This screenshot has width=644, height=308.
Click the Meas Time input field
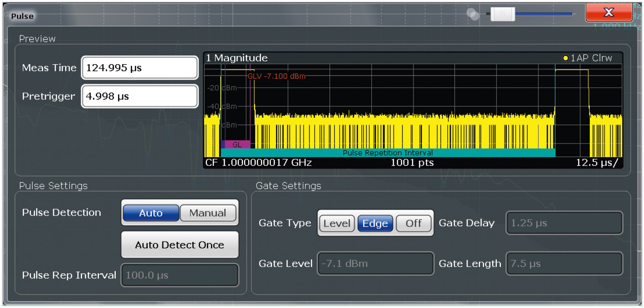[x=139, y=68]
